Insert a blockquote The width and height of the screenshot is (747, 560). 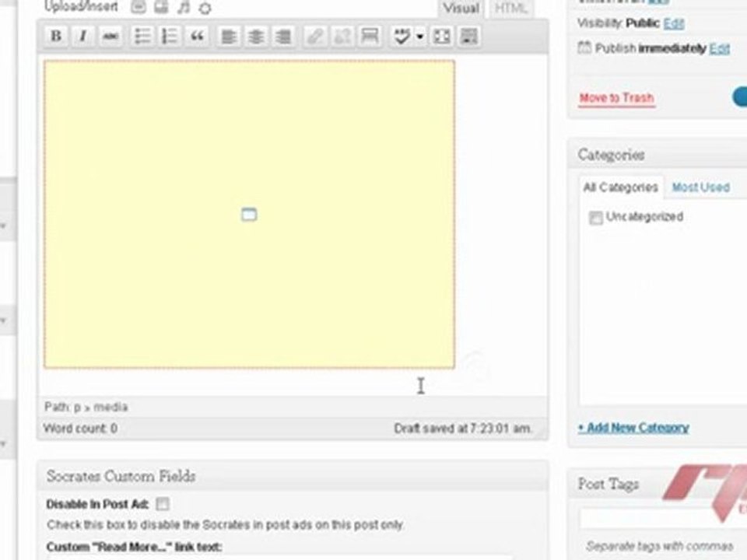click(197, 37)
